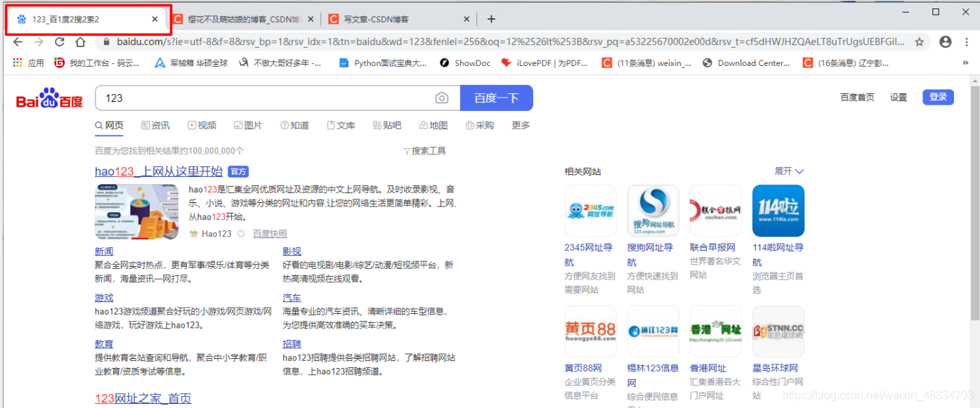
Task: Open the iLovePDF bookmark
Action: (544, 63)
